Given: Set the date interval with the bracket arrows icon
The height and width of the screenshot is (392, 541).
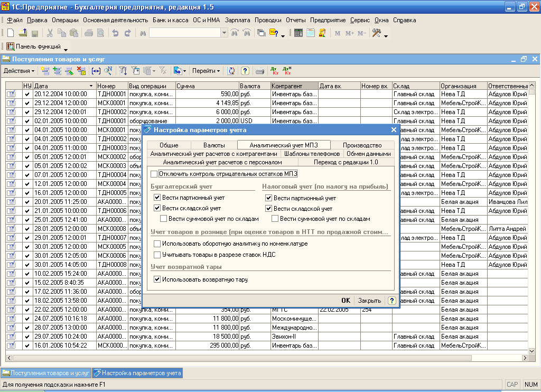Looking at the screenshot, I should click(96, 71).
